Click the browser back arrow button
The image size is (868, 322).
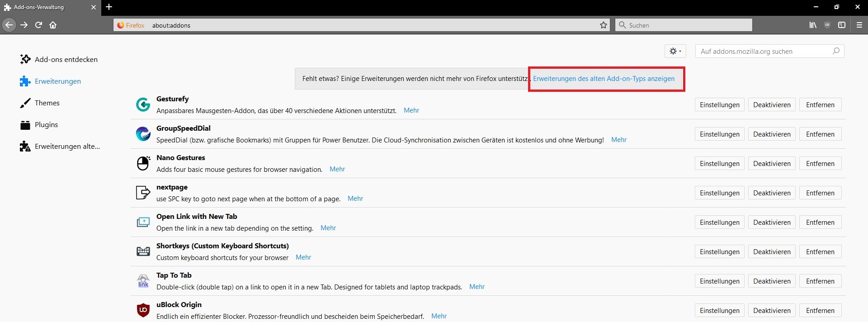tap(9, 25)
